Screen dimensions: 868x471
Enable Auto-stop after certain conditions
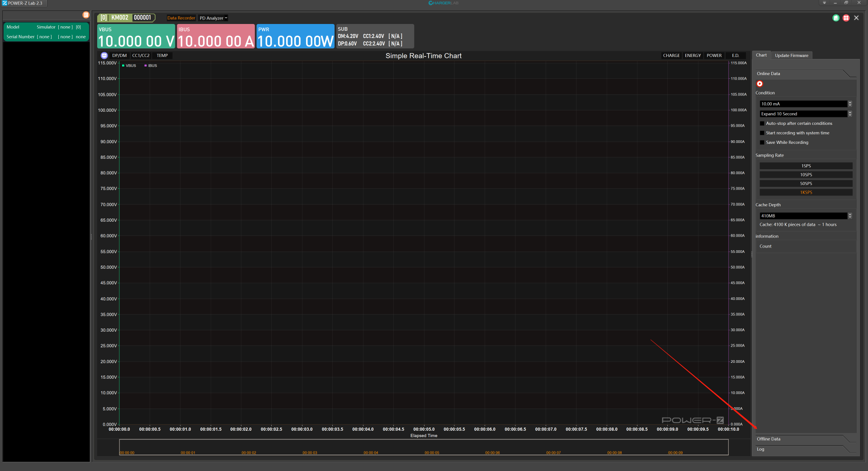(x=762, y=124)
